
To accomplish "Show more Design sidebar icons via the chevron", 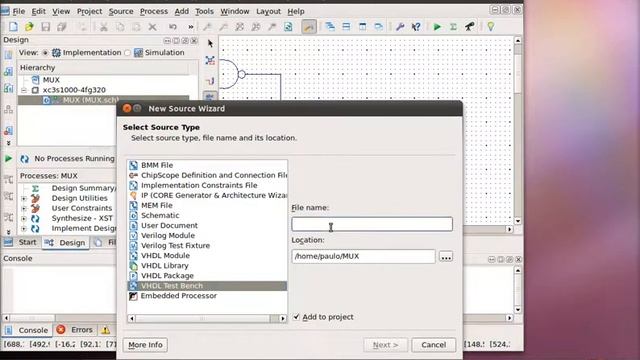I will 8,143.
